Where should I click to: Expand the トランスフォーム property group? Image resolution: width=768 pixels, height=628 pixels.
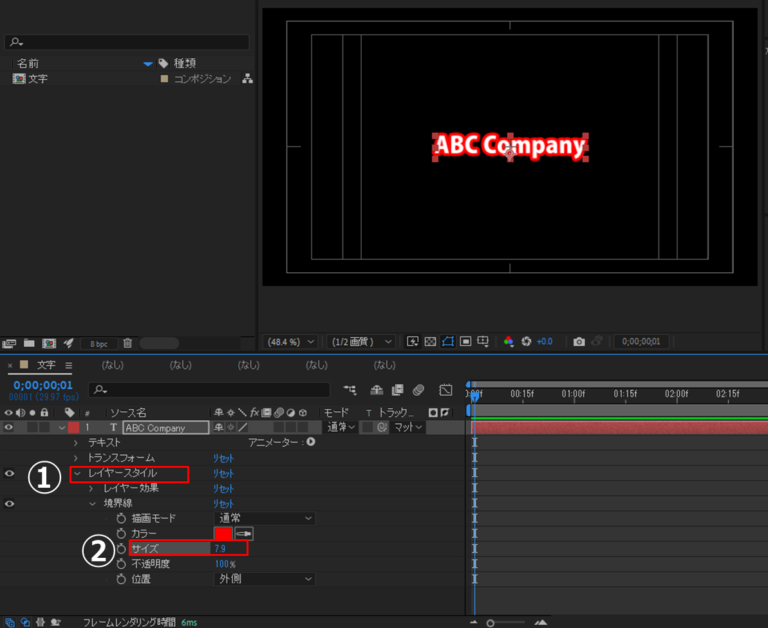(x=78, y=458)
